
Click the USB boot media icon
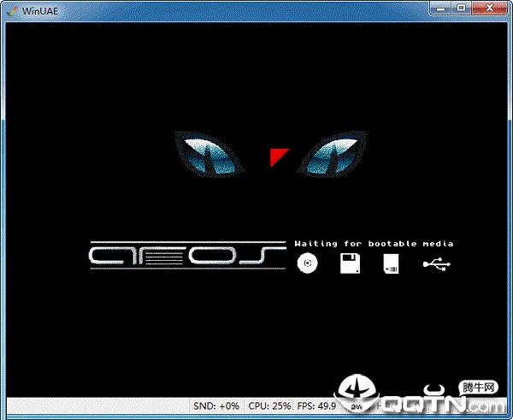(437, 263)
